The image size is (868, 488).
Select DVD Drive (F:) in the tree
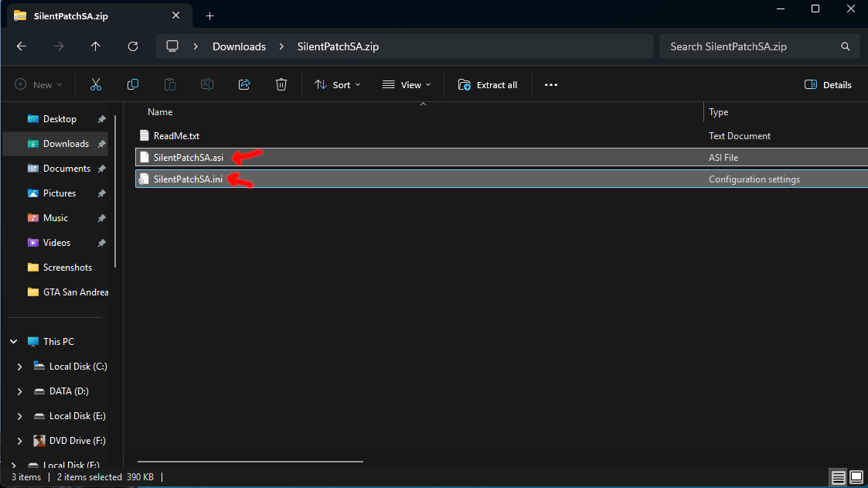(77, 441)
